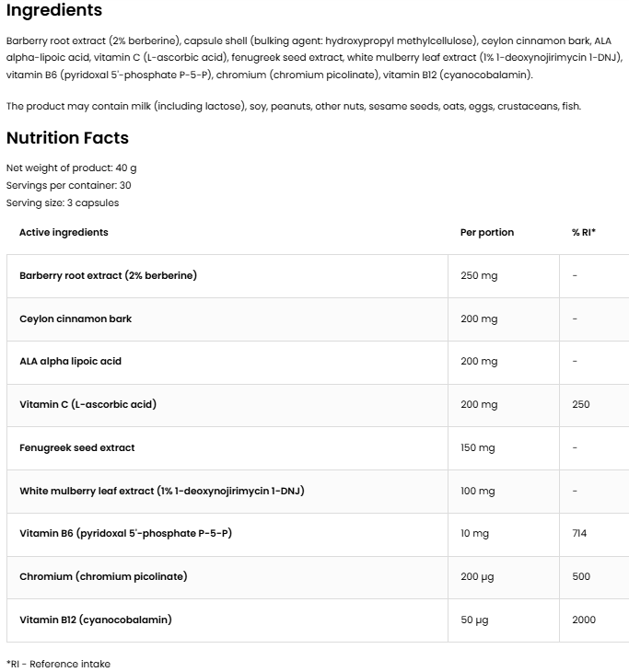Image resolution: width=629 pixels, height=672 pixels.
Task: Click the Vitamin B12 (cyanocobalamin) row label
Action: tap(95, 620)
